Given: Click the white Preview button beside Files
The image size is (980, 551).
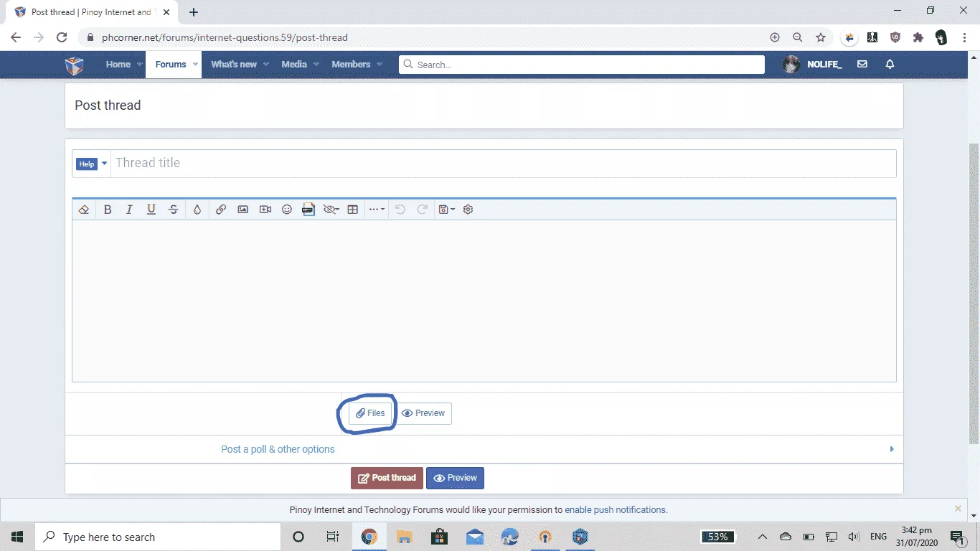Looking at the screenshot, I should [x=423, y=413].
